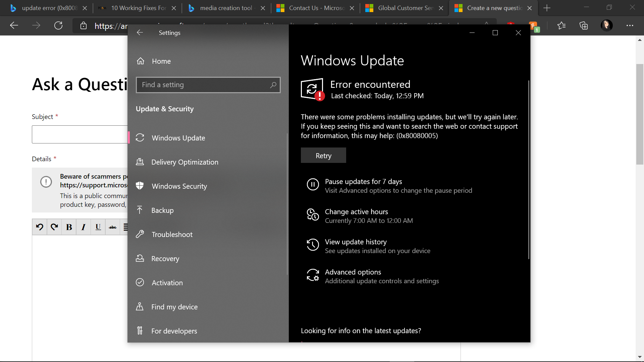Close the Global Customer Service tab
The height and width of the screenshot is (362, 644).
(x=441, y=8)
